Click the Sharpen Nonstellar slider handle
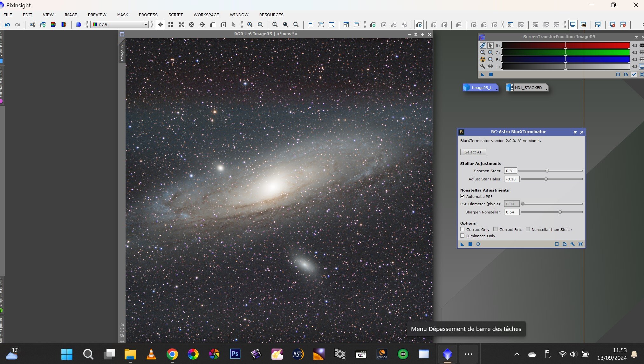Viewport: 644px width, 364px height. 560,212
